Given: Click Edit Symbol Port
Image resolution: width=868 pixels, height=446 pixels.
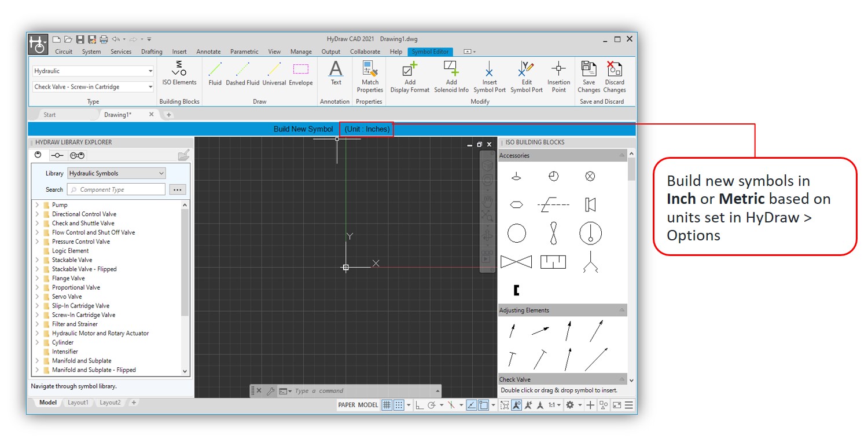Looking at the screenshot, I should 527,77.
